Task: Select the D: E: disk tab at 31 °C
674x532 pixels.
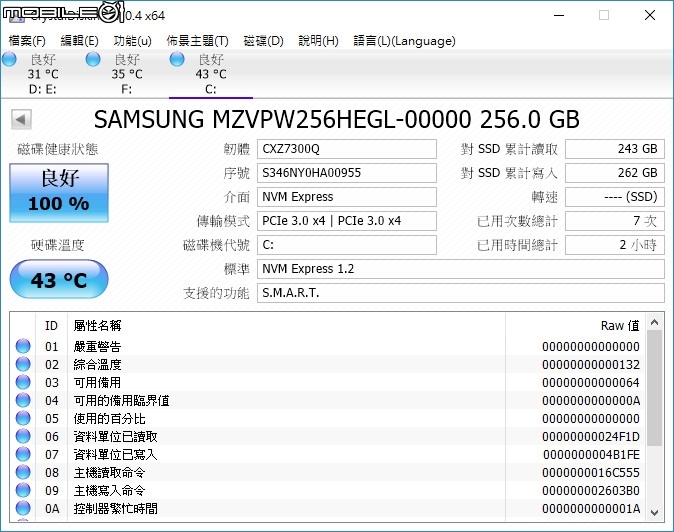Action: (43, 74)
